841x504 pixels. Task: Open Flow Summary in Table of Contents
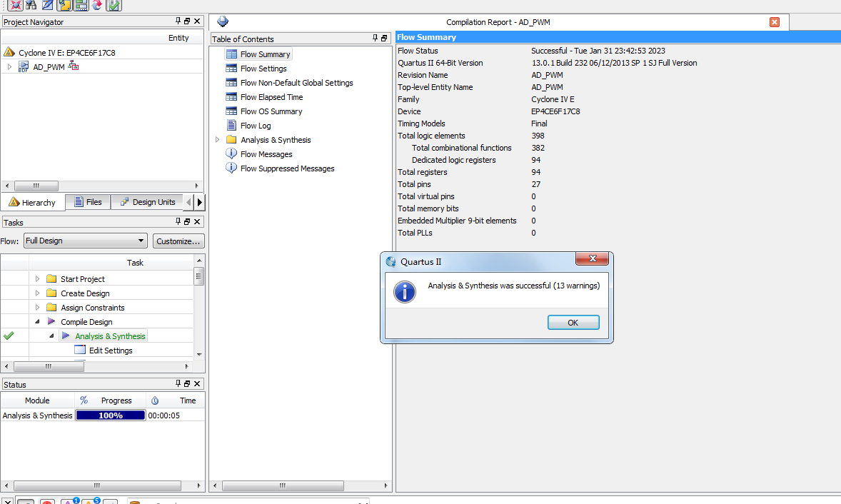tap(265, 54)
